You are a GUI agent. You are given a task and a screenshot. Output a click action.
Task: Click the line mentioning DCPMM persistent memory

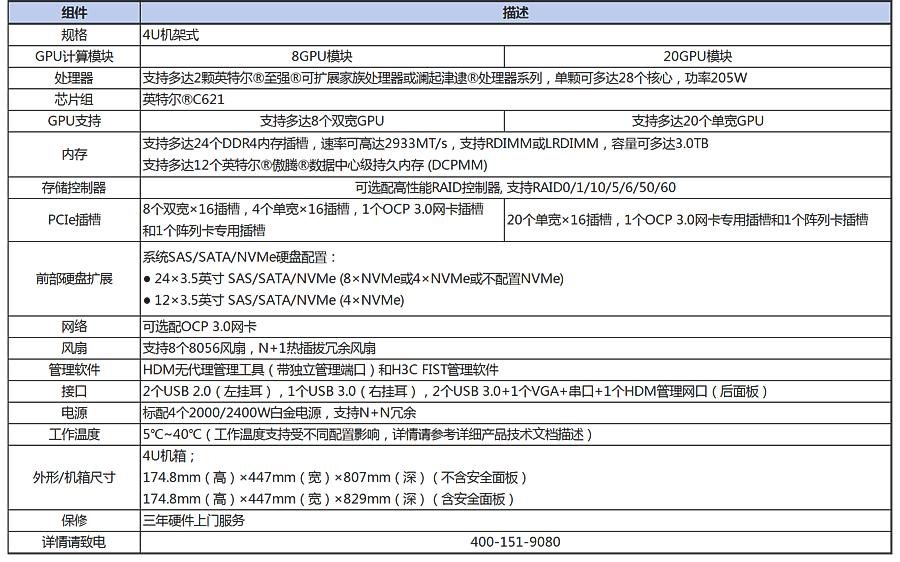315,165
